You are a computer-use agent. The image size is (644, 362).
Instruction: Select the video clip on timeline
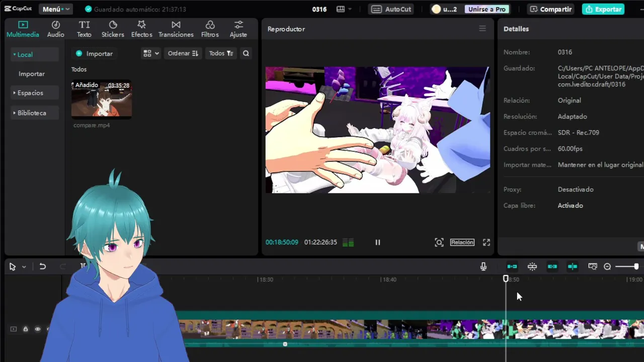coord(411,329)
